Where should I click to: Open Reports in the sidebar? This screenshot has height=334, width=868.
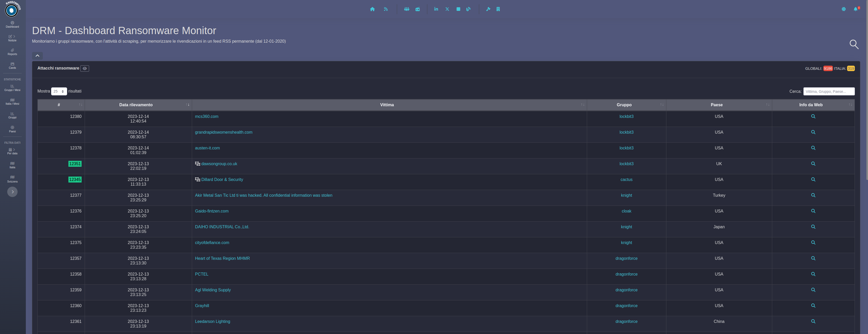tap(12, 52)
